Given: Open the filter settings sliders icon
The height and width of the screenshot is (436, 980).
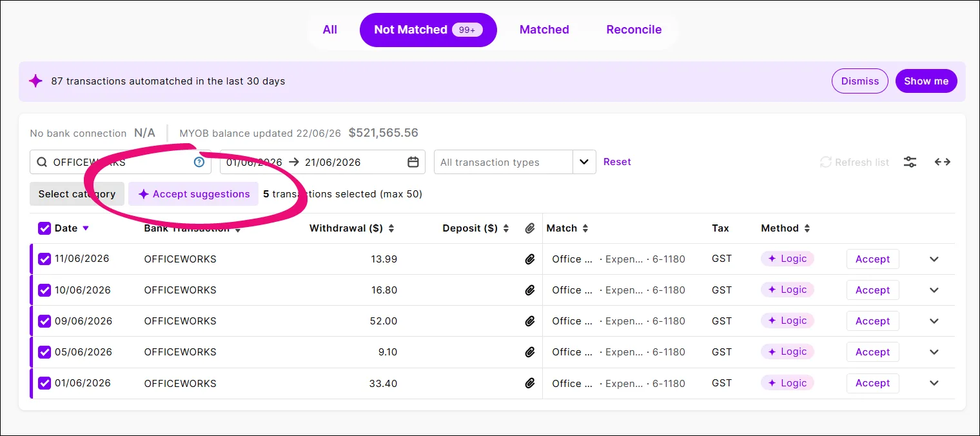Looking at the screenshot, I should 910,162.
